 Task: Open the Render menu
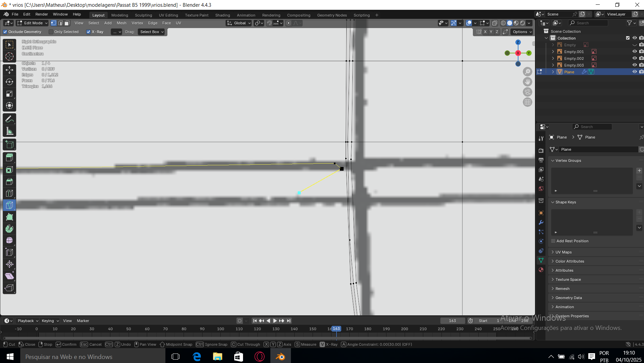tap(42, 14)
